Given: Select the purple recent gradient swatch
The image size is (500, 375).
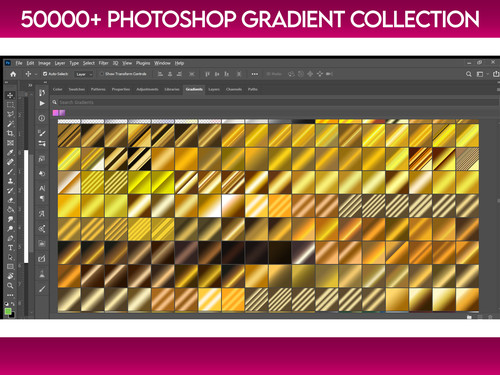Looking at the screenshot, I should pos(62,113).
